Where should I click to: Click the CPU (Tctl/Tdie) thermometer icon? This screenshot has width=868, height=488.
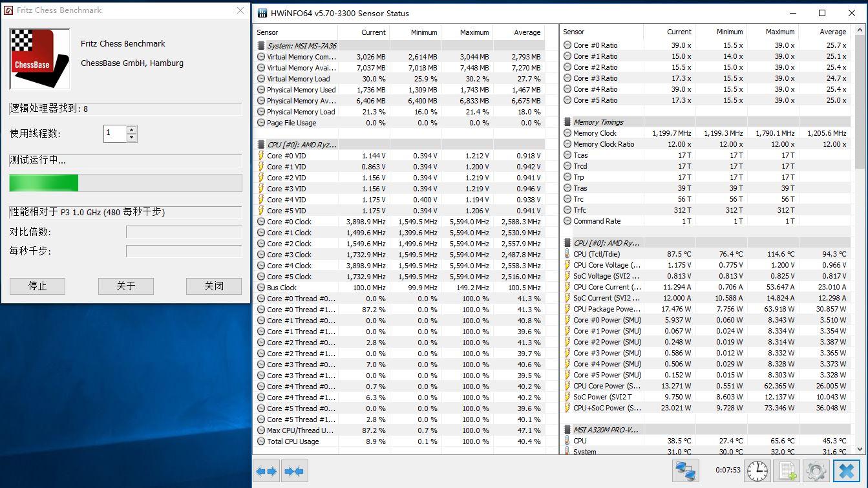pyautogui.click(x=567, y=254)
